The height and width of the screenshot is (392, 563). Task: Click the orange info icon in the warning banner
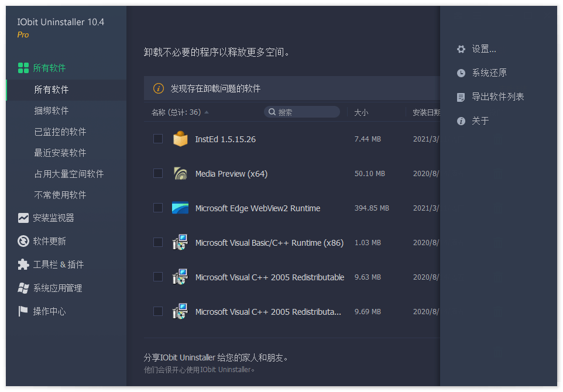[x=159, y=88]
